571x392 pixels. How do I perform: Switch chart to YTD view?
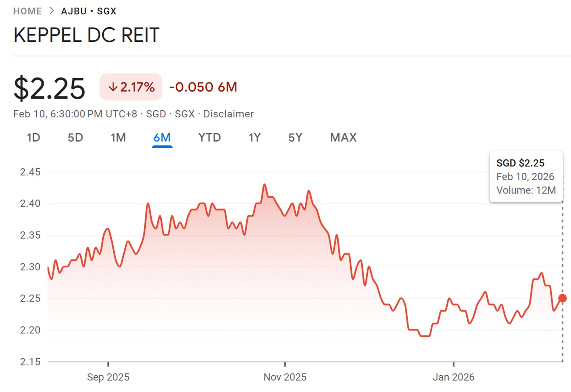pos(209,138)
